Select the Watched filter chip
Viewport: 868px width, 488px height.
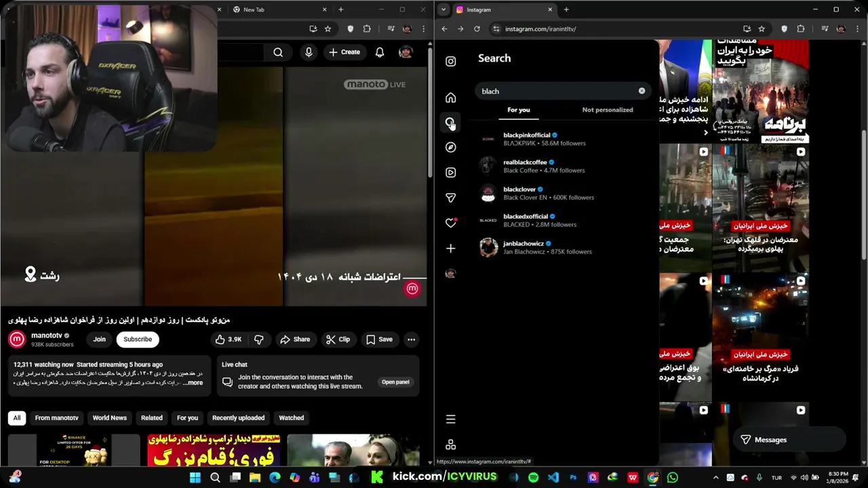click(292, 418)
